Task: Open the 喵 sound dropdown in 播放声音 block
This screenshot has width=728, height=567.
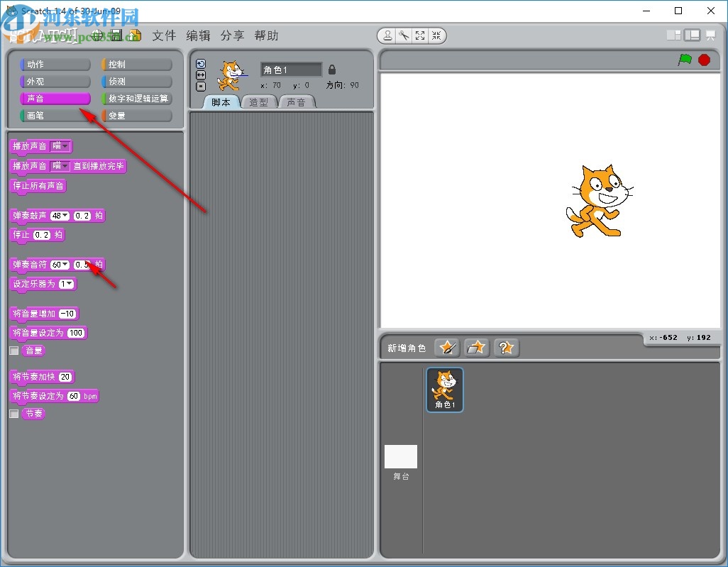Action: pyautogui.click(x=60, y=146)
